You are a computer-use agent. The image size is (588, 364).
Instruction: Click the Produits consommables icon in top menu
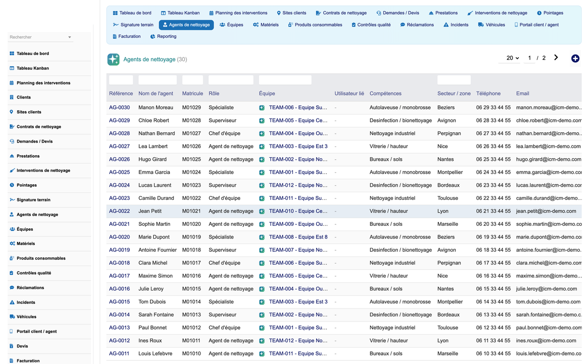click(291, 24)
